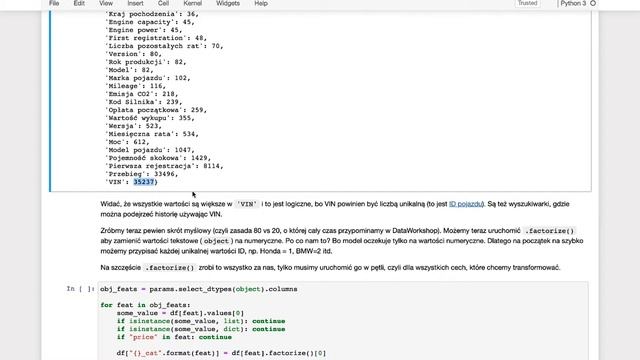Click the inline 'VIN' code in markdown
The image size is (640, 360).
[x=247, y=204]
